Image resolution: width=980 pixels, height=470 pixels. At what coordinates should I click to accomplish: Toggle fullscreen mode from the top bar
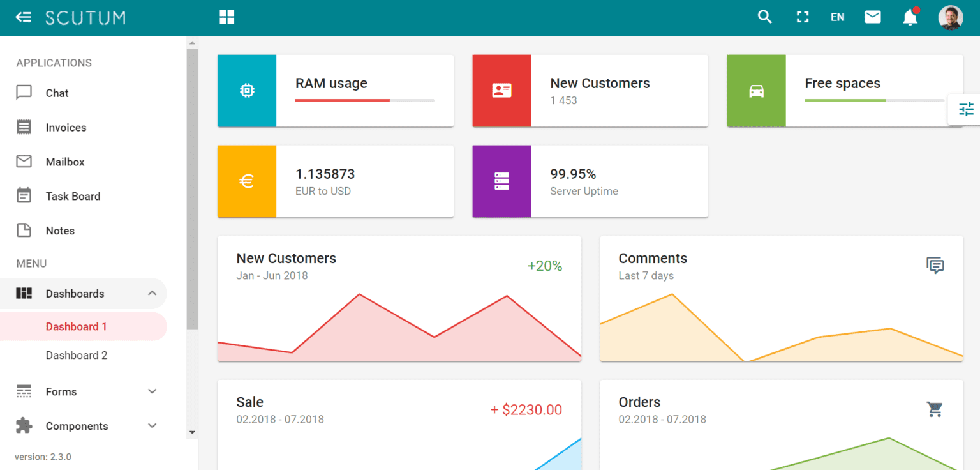point(801,17)
